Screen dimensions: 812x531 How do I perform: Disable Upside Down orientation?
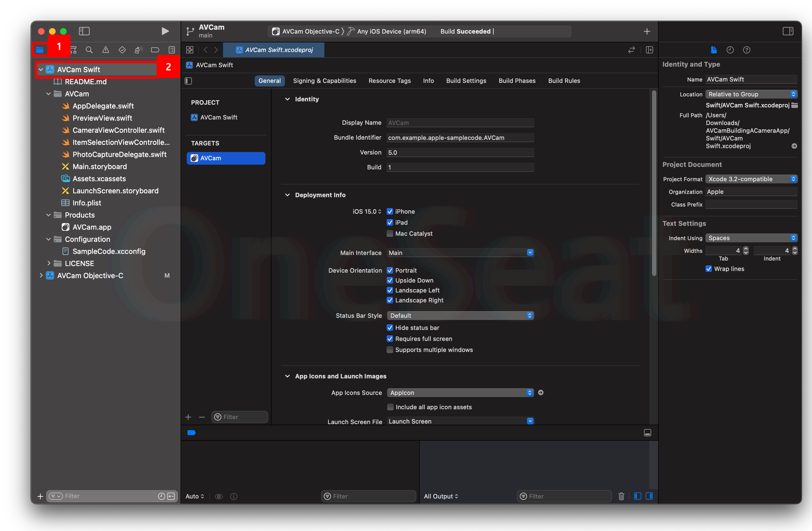tap(390, 280)
